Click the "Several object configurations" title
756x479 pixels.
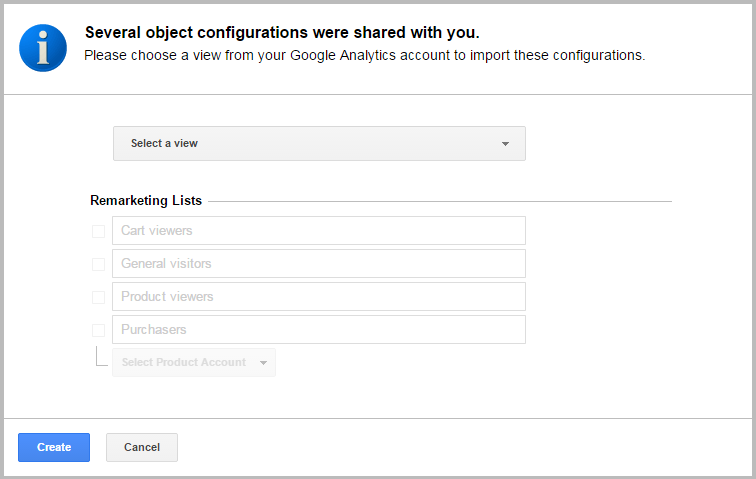click(x=282, y=33)
